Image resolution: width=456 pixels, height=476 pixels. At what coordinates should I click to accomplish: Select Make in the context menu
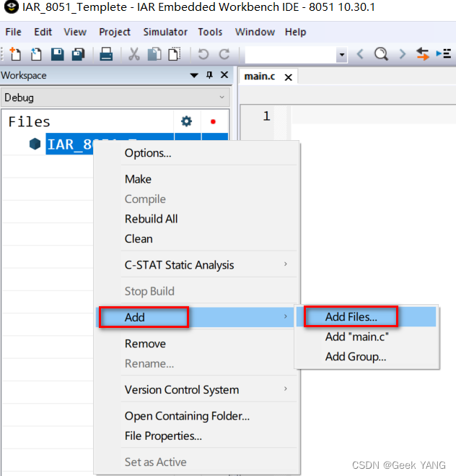pos(138,179)
